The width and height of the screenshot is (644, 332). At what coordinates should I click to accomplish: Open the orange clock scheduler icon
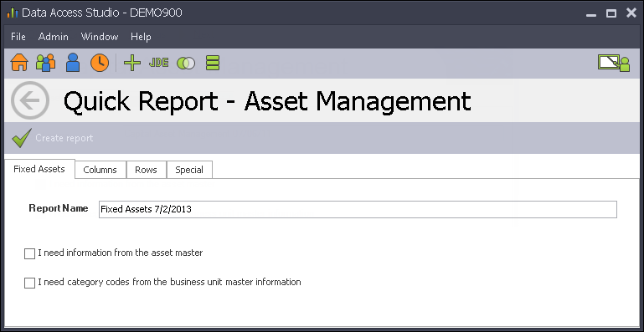pyautogui.click(x=100, y=63)
